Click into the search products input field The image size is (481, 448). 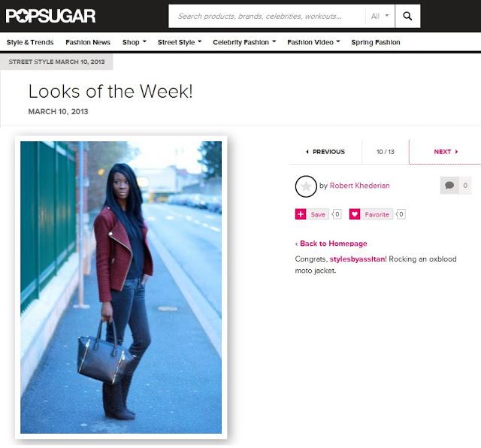click(267, 16)
